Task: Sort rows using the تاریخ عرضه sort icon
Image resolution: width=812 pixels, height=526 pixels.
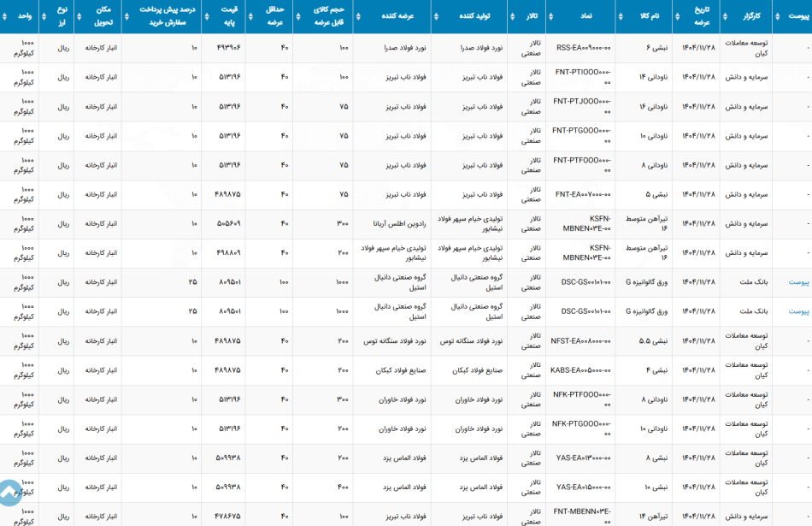Action: 677,16
